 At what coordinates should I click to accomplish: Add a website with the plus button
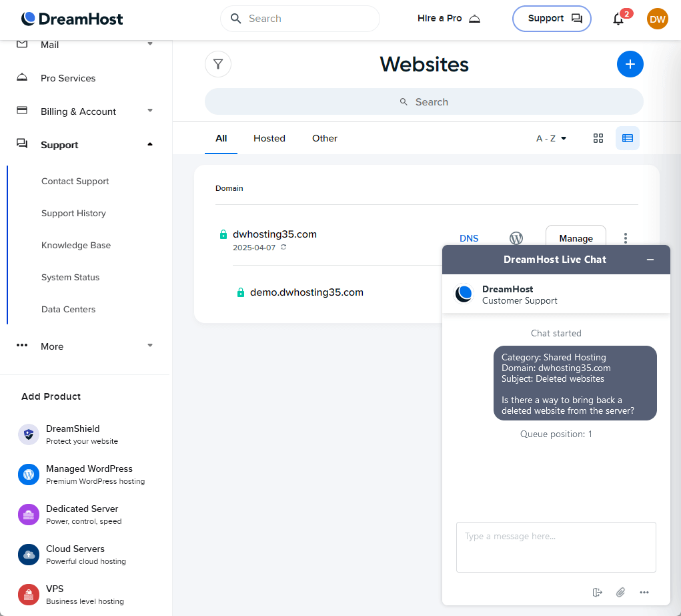630,64
